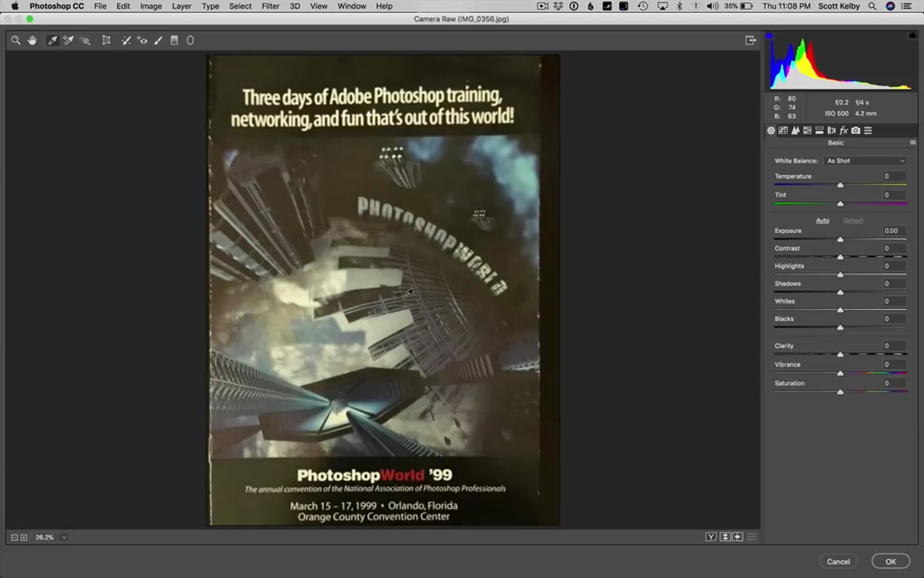Screen dimensions: 924x578
Task: Open the Effects (fx) panel icon
Action: [843, 130]
